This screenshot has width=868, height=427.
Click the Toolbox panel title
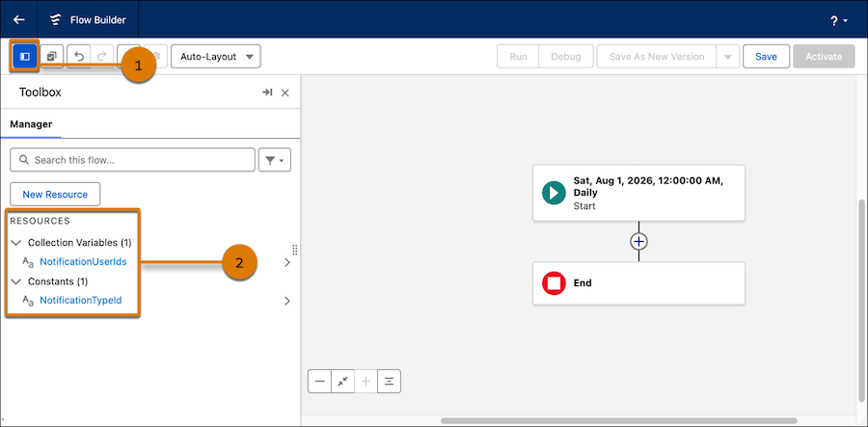tap(41, 93)
